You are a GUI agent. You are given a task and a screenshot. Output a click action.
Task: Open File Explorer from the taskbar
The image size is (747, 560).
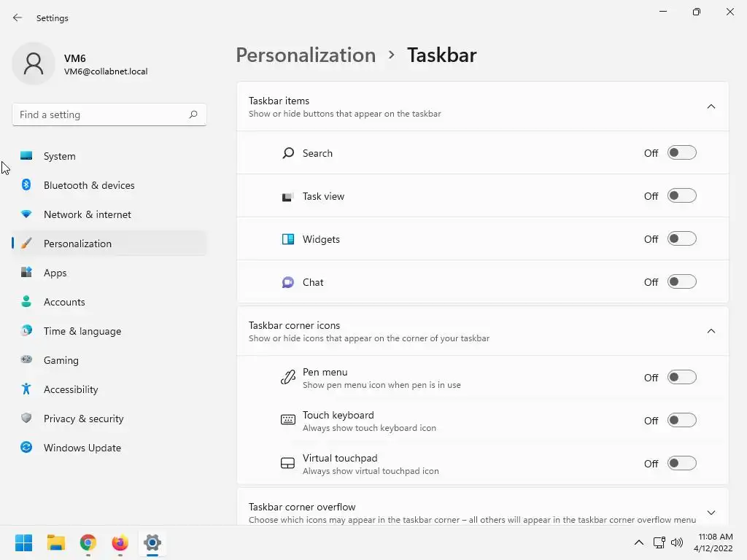click(55, 542)
